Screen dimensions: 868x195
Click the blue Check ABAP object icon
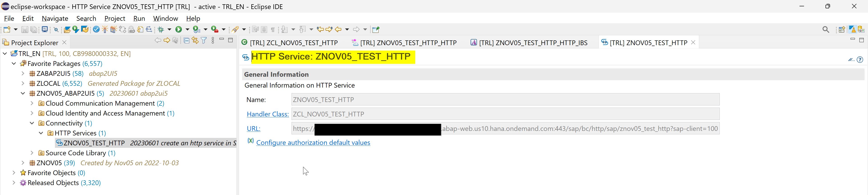[x=96, y=30]
